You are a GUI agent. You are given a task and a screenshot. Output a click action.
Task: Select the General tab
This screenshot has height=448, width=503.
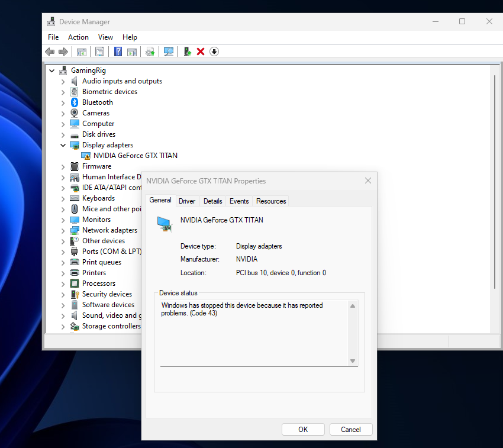(x=160, y=200)
